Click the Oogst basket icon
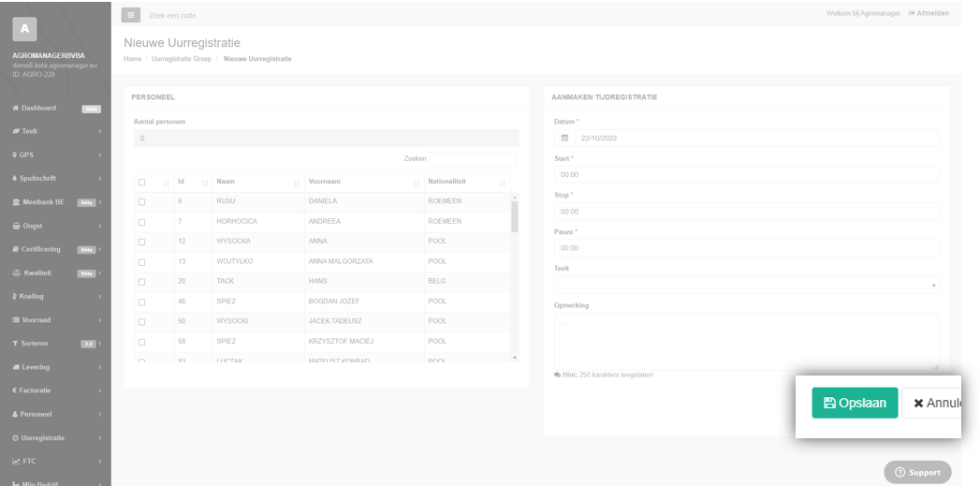 tap(16, 226)
